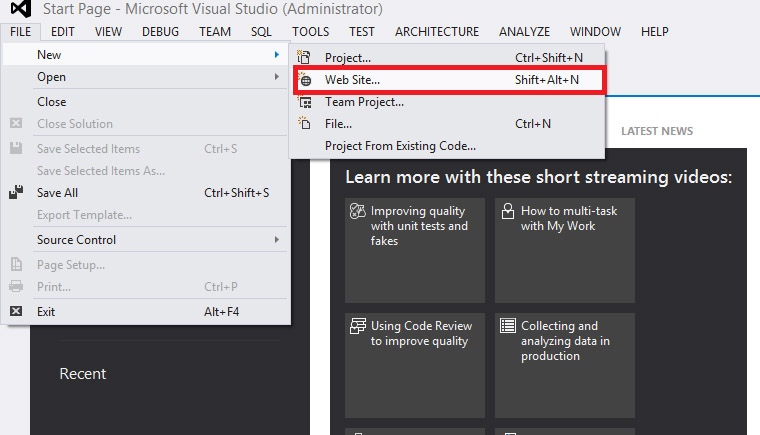Click the New File icon

coord(304,123)
